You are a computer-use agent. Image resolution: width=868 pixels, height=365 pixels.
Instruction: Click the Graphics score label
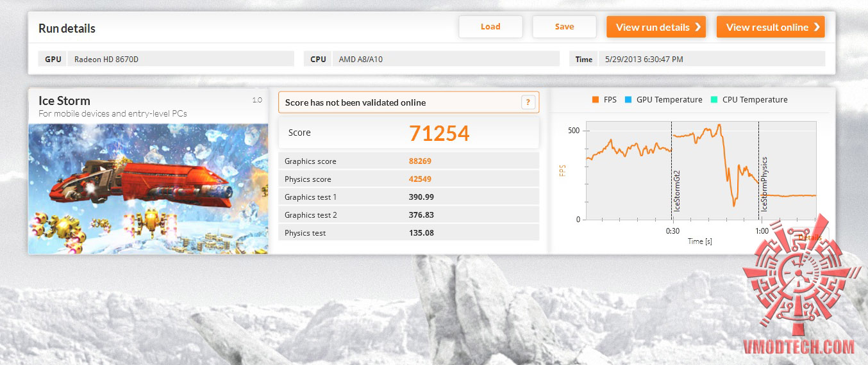[310, 161]
